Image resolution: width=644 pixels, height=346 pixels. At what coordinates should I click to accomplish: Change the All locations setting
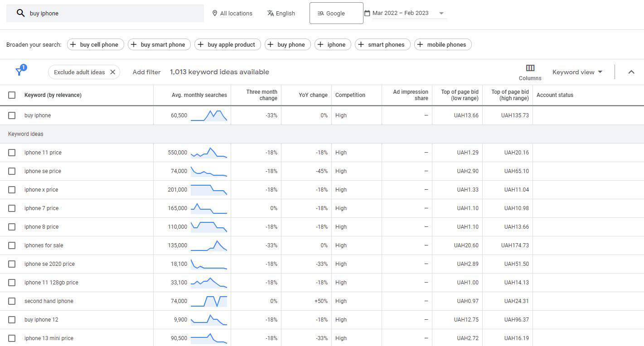[232, 13]
